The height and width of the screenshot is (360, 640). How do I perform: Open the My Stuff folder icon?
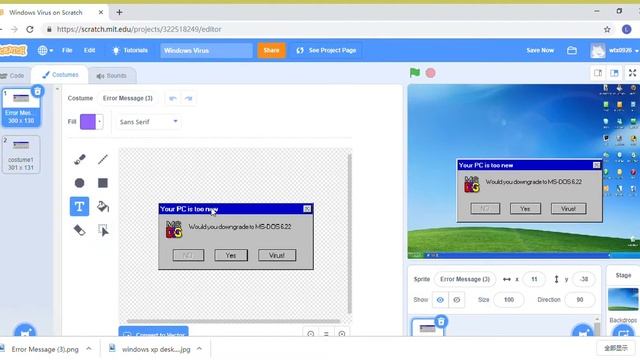coord(572,50)
